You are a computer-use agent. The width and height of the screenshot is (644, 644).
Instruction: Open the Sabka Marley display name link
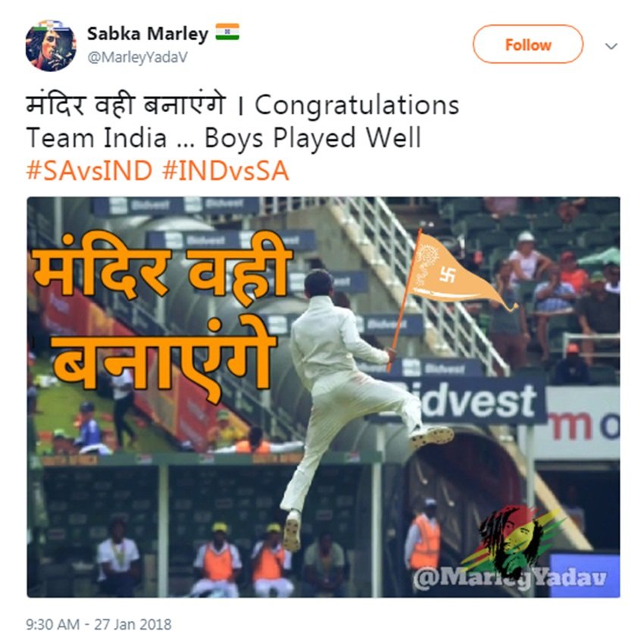(148, 33)
